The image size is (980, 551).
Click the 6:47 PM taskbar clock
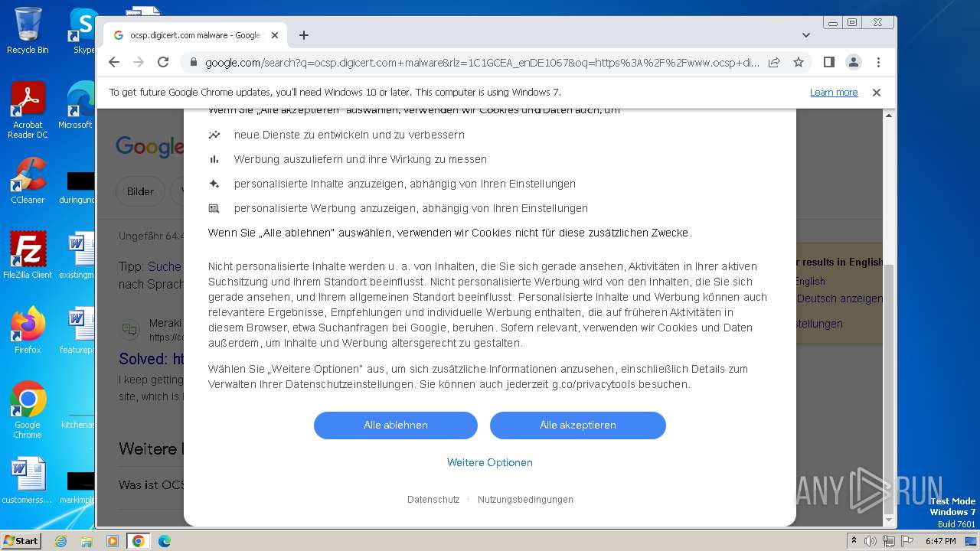click(x=940, y=541)
